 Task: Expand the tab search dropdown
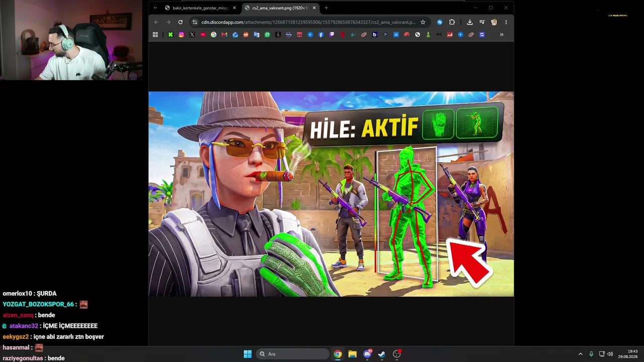(x=155, y=8)
